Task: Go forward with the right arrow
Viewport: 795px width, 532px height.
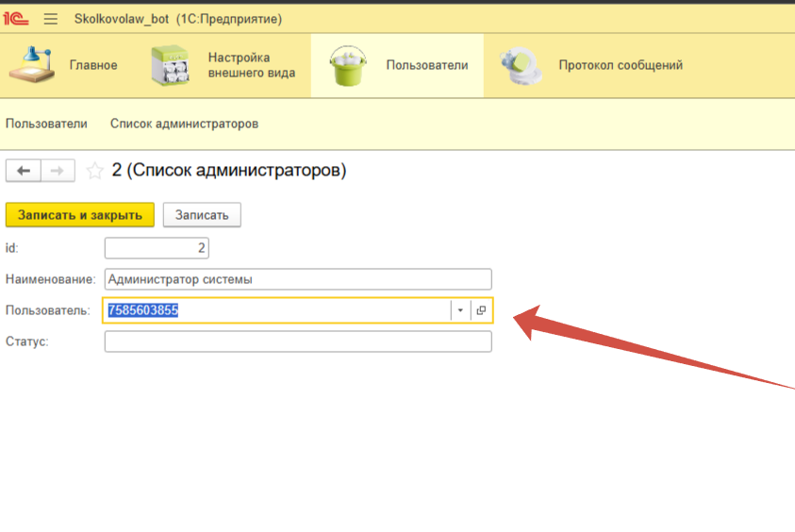Action: point(57,171)
